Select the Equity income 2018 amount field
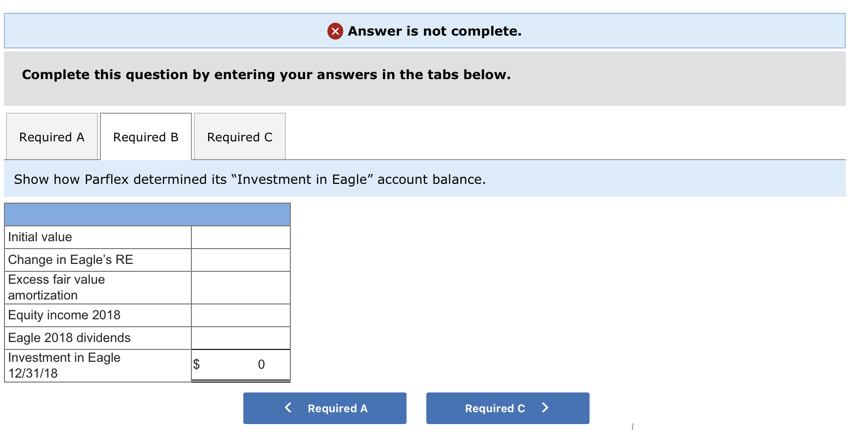Viewport: 868px width, 430px height. coord(241,315)
